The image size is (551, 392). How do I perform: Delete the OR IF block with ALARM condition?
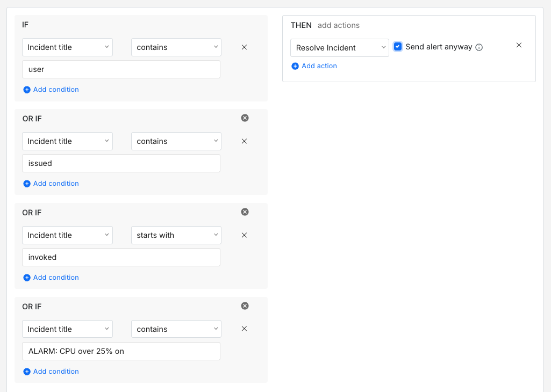click(x=245, y=306)
